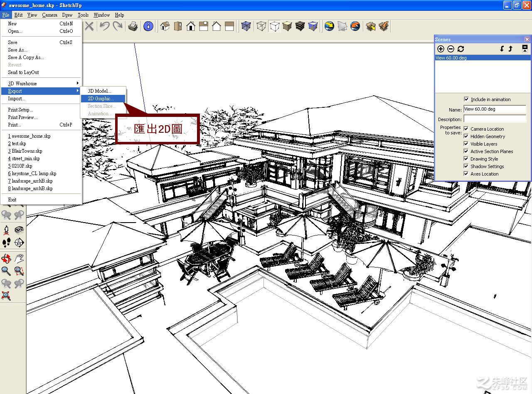Enable the X-Ray face style
This screenshot has width=532, height=394.
coord(246,27)
